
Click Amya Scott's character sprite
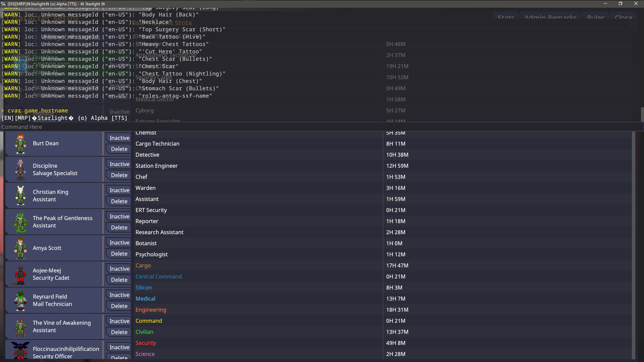20,248
